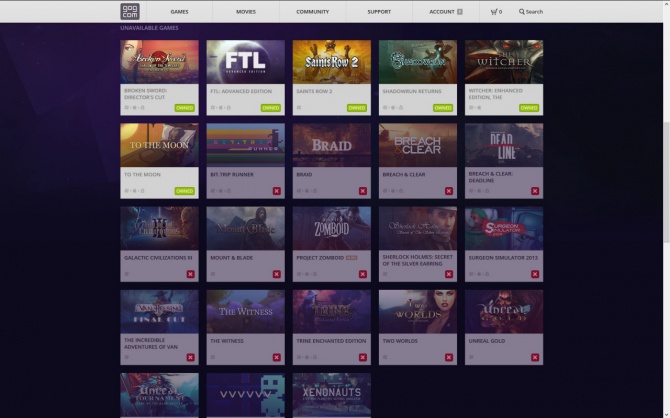Click red X icon on The Witness
The height and width of the screenshot is (418, 670).
[276, 357]
